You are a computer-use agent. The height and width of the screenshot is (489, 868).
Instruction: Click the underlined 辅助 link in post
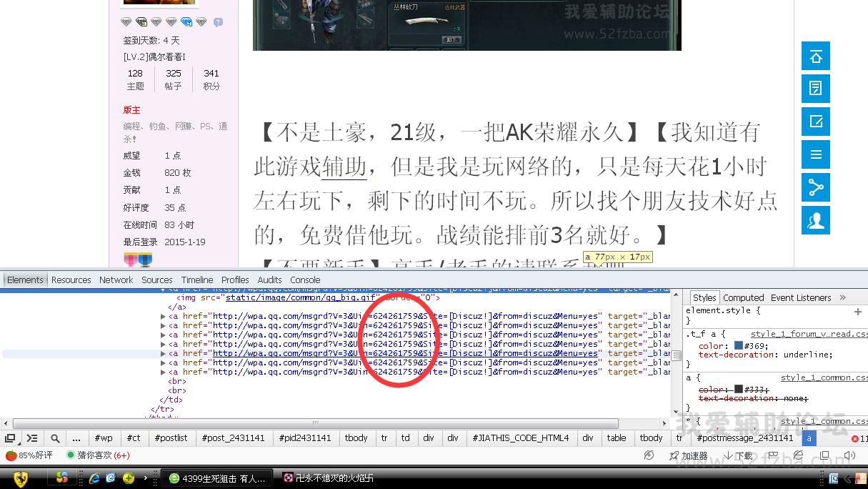pyautogui.click(x=344, y=167)
